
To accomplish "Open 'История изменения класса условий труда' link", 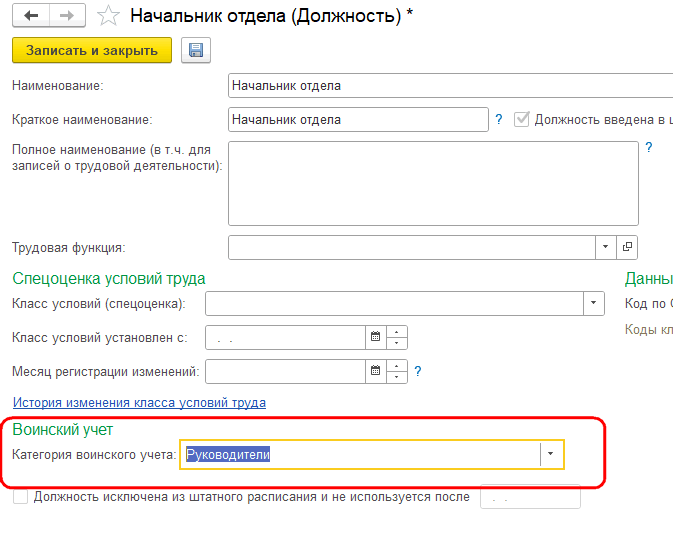I will tap(139, 403).
